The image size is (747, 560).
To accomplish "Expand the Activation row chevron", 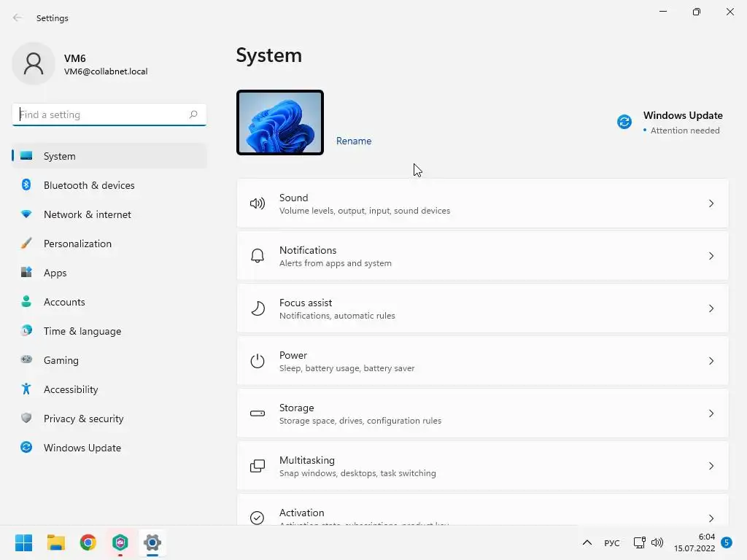I will click(711, 518).
